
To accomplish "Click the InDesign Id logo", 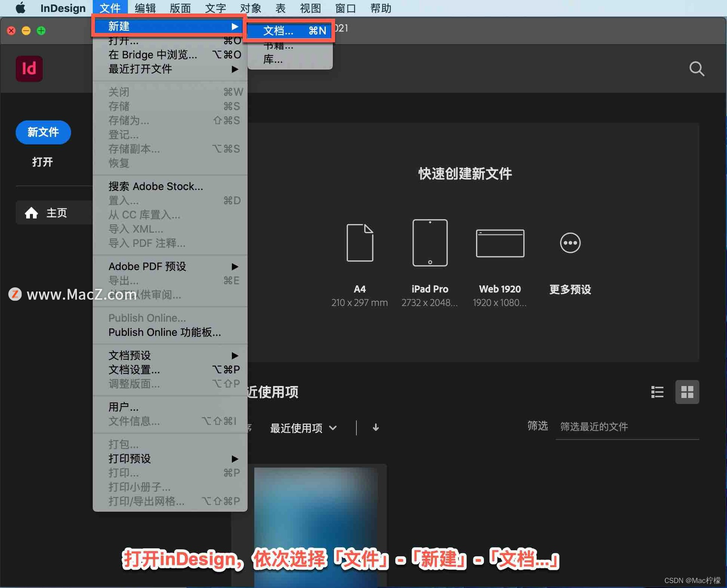I will click(29, 69).
